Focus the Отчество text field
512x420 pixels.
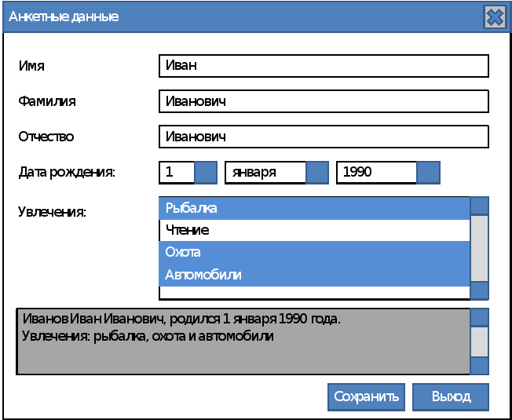tap(324, 137)
